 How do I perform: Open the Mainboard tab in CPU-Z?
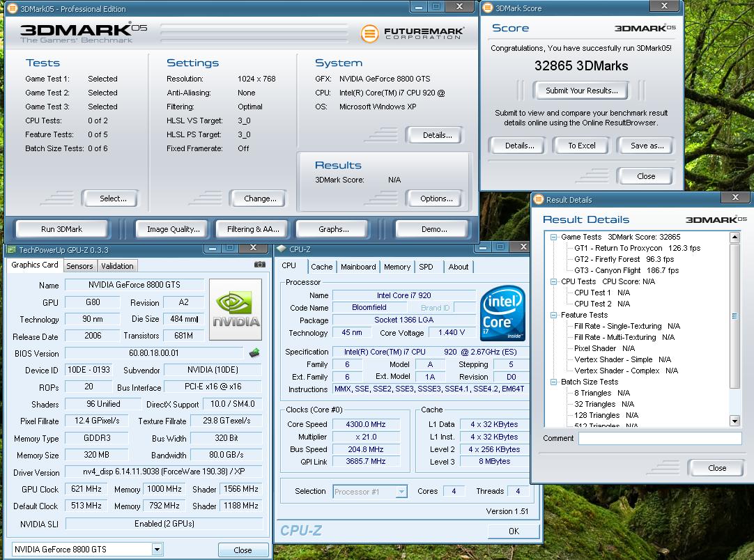(x=358, y=267)
